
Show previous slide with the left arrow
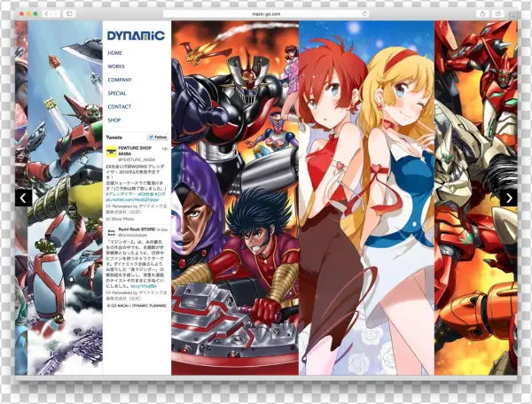click(x=23, y=198)
